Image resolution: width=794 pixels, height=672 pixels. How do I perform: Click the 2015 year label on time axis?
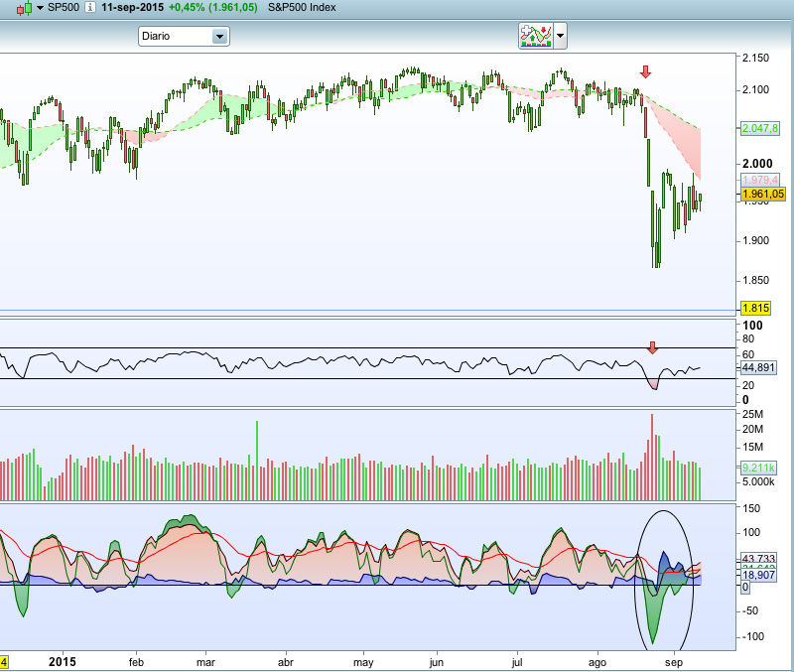(63, 662)
